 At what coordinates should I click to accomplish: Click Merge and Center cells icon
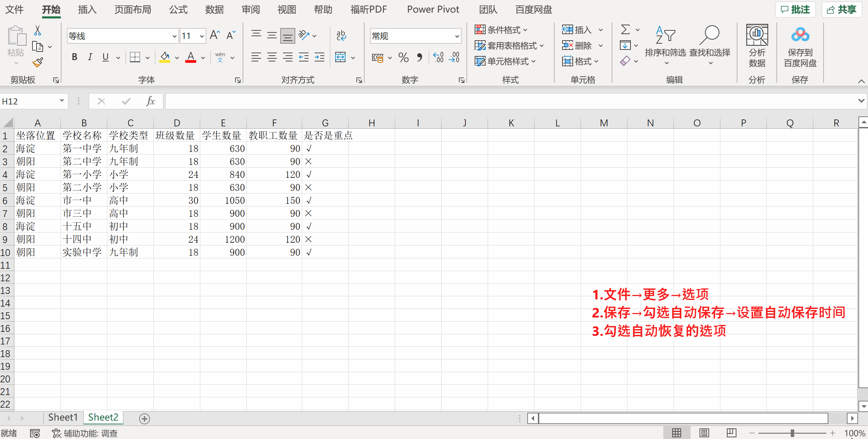tap(340, 57)
